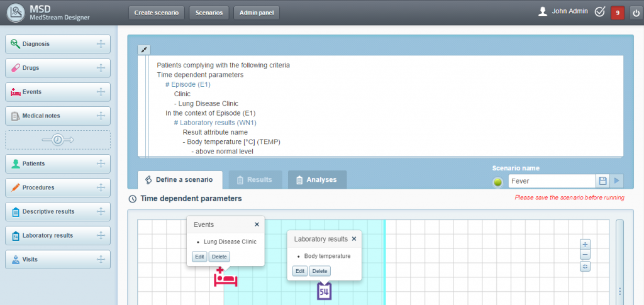The height and width of the screenshot is (305, 644).
Task: Select the laboratory result icon on grid
Action: [x=324, y=291]
